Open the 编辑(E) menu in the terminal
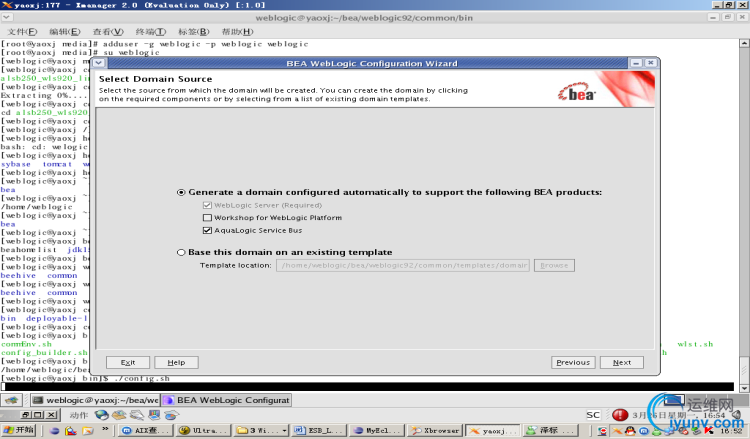The width and height of the screenshot is (750, 439). pos(65,32)
